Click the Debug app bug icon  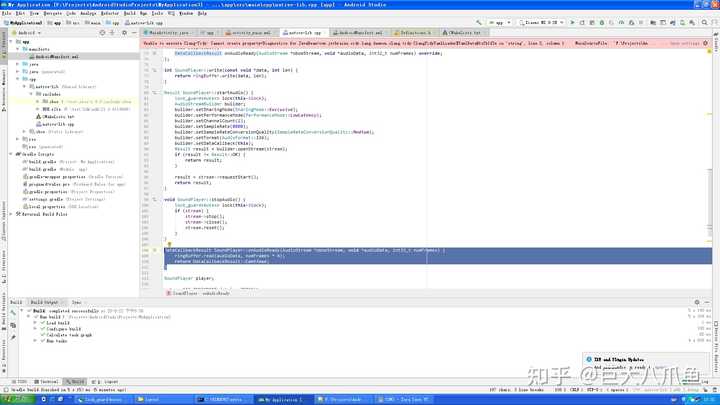[x=602, y=22]
